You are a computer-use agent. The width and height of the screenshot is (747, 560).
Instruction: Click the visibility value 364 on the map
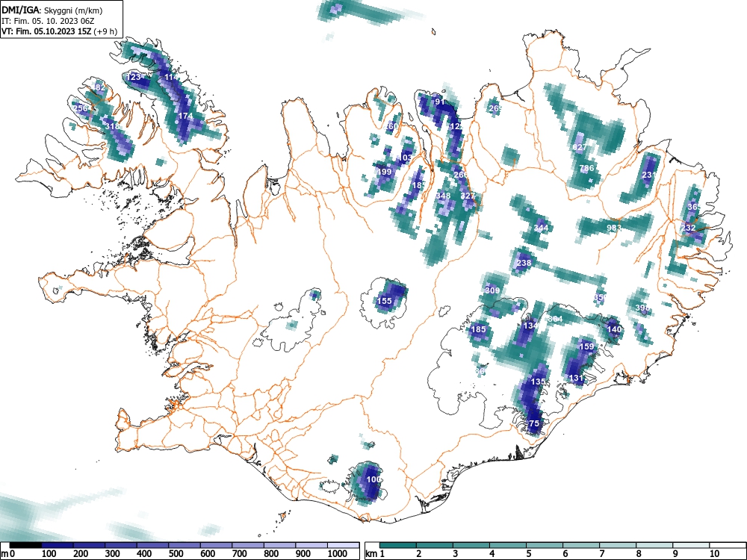tap(556, 319)
